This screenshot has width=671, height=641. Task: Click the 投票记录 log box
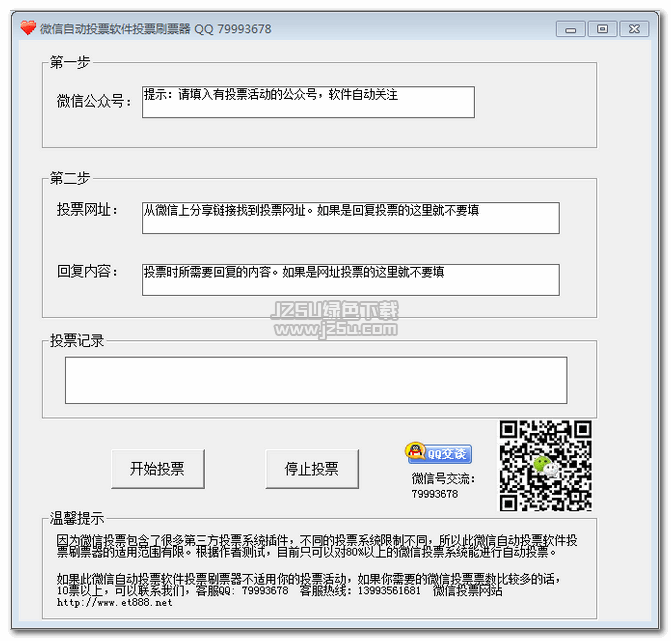point(316,380)
